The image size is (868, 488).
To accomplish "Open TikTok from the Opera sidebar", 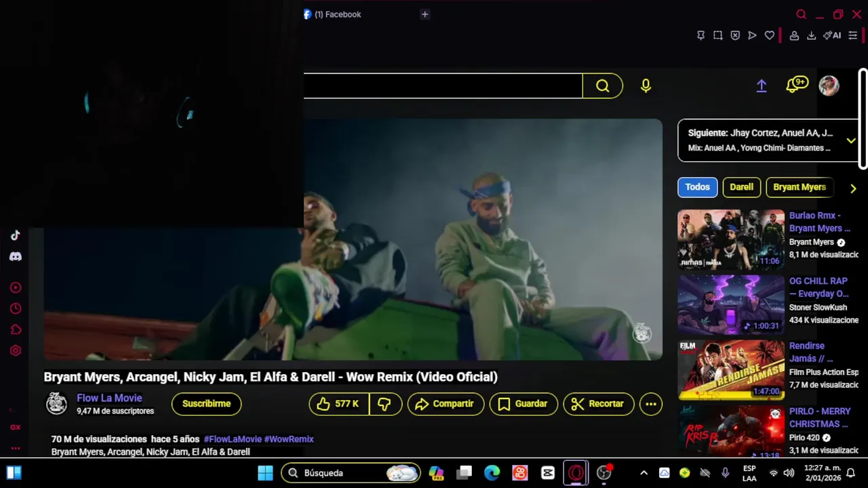I will (16, 236).
